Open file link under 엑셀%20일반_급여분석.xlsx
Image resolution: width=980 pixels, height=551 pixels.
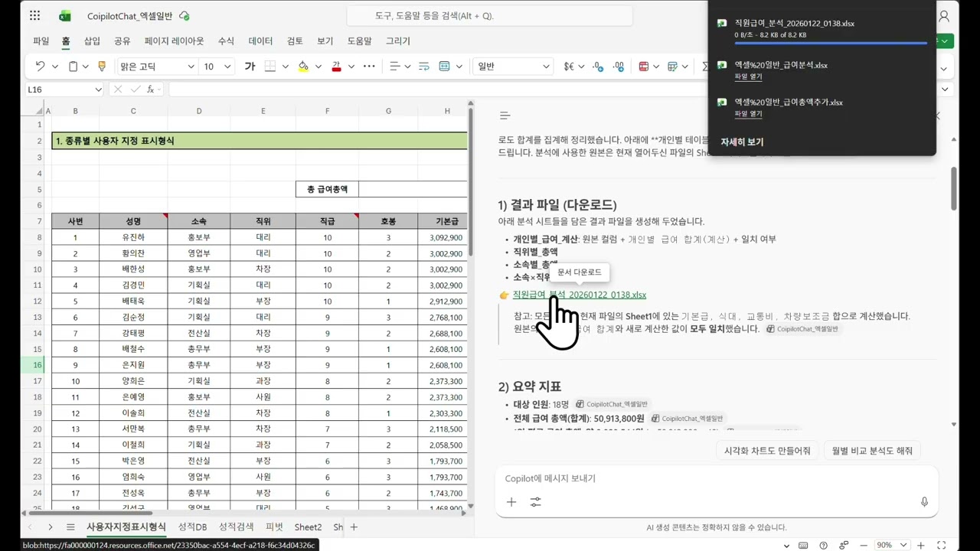click(748, 77)
